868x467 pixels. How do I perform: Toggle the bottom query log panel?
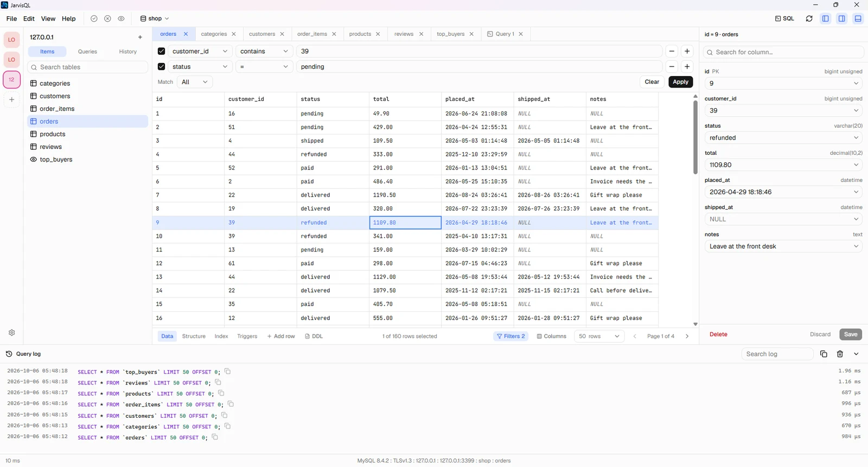[858, 18]
